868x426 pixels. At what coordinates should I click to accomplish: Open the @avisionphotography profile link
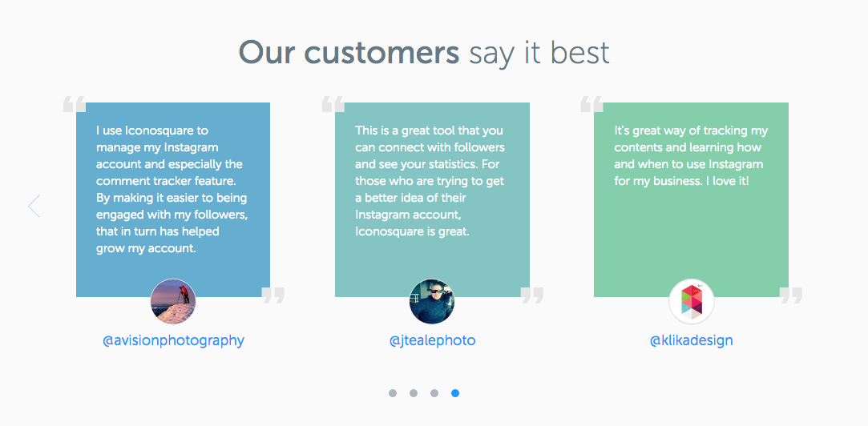tap(173, 340)
